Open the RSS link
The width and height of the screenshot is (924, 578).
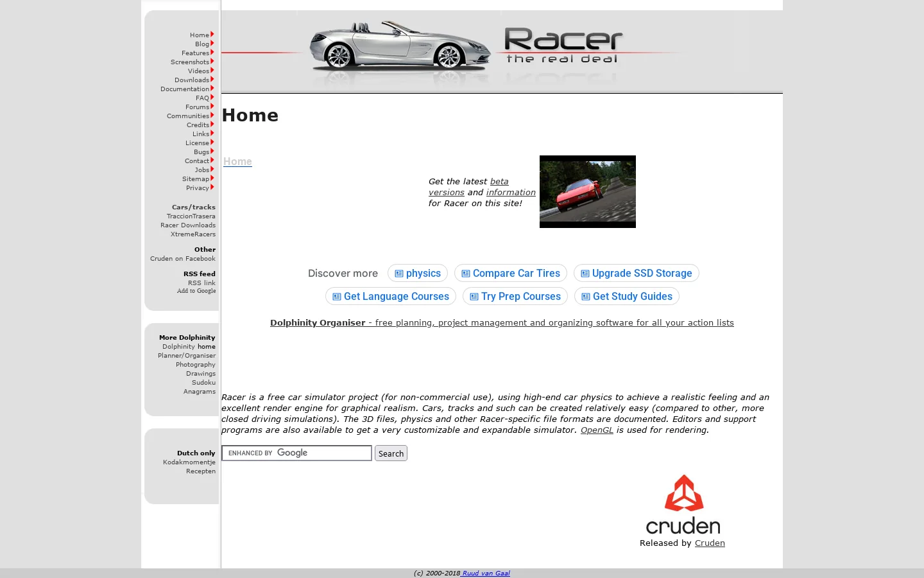(x=201, y=283)
